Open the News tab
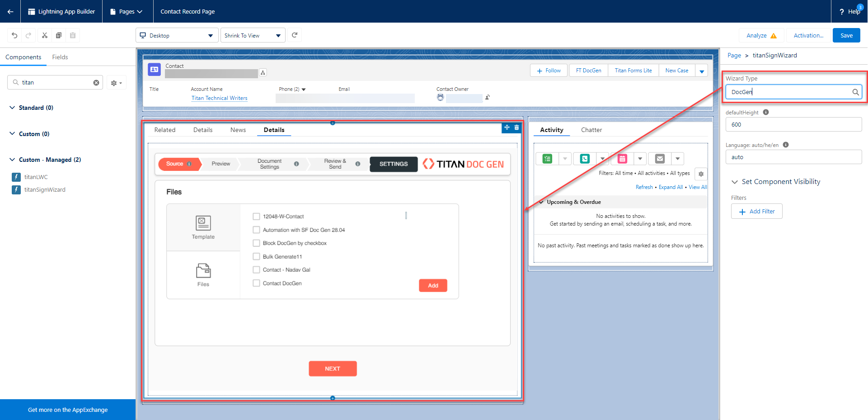The width and height of the screenshot is (868, 420). coord(238,130)
